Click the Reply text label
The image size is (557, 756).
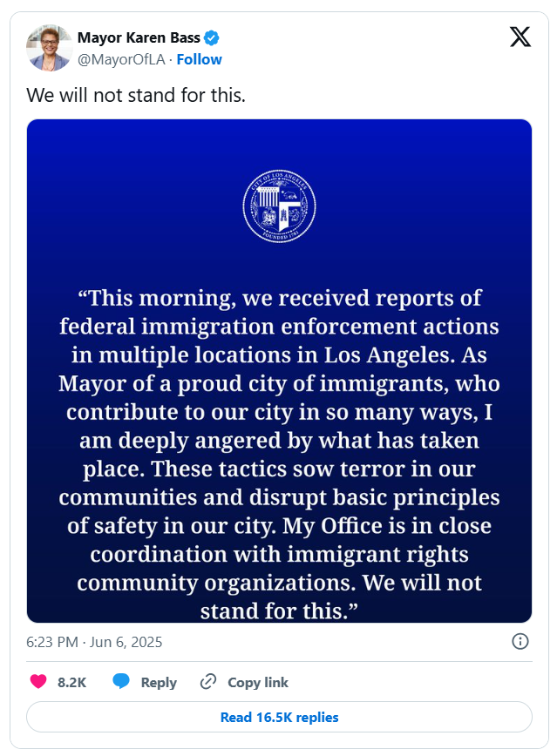(x=159, y=683)
